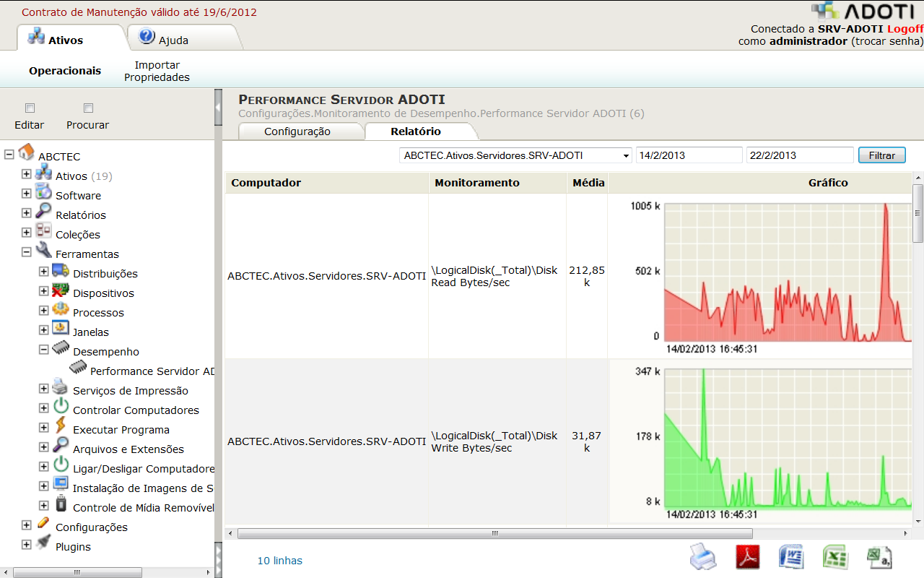Toggle the Procurar checkbox
Viewport: 924px width, 578px height.
pos(88,108)
